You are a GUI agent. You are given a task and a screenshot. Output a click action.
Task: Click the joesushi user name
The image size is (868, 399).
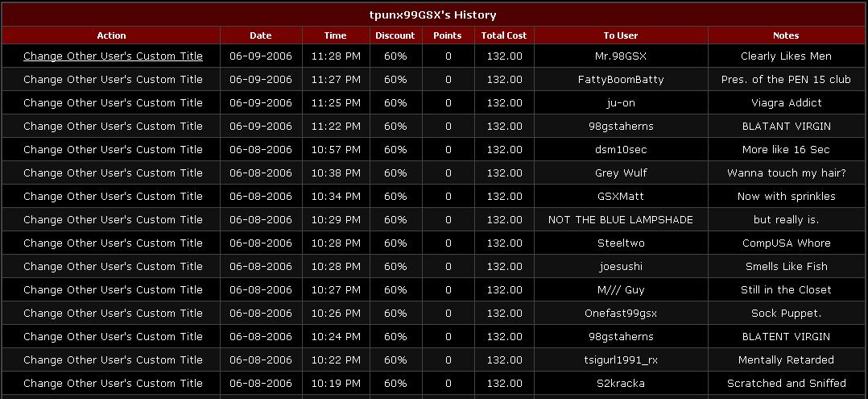tap(621, 267)
